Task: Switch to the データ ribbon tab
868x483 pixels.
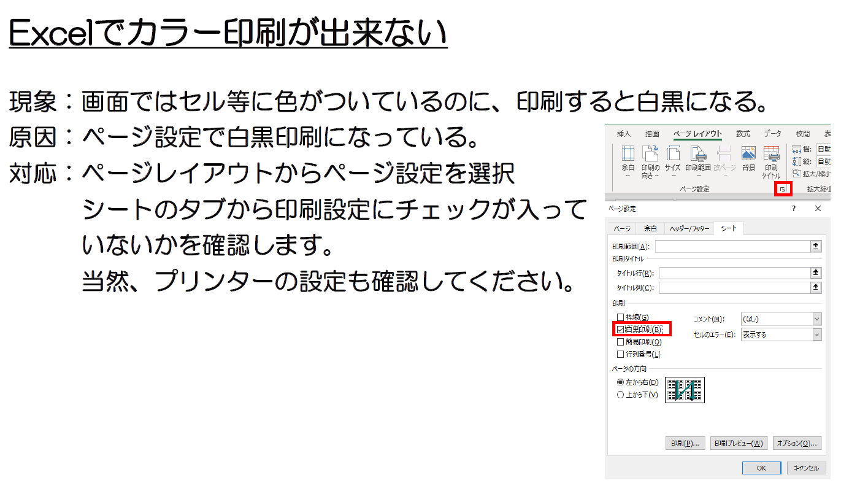Action: click(773, 133)
